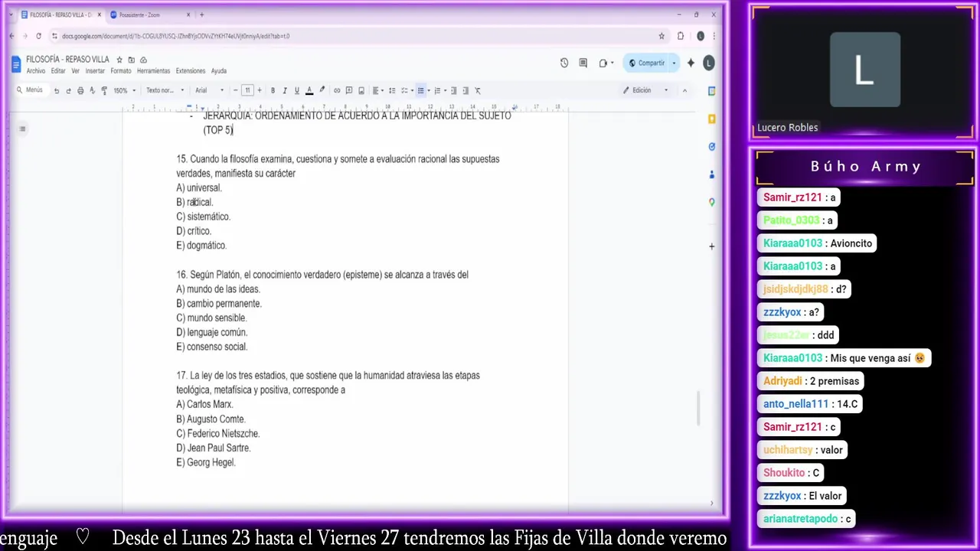This screenshot has height=551, width=980.
Task: Show all comments icon in header
Action: (x=583, y=63)
